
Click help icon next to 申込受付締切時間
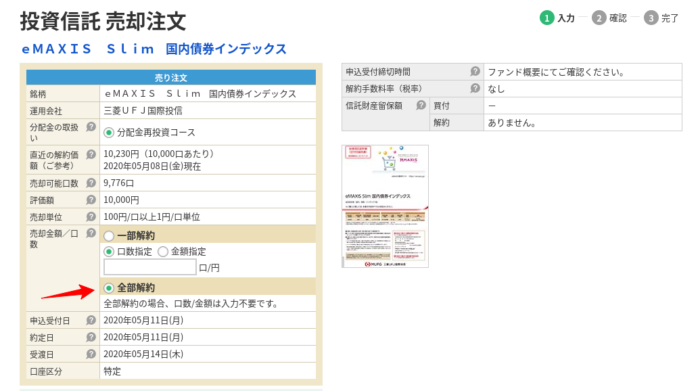click(x=475, y=71)
